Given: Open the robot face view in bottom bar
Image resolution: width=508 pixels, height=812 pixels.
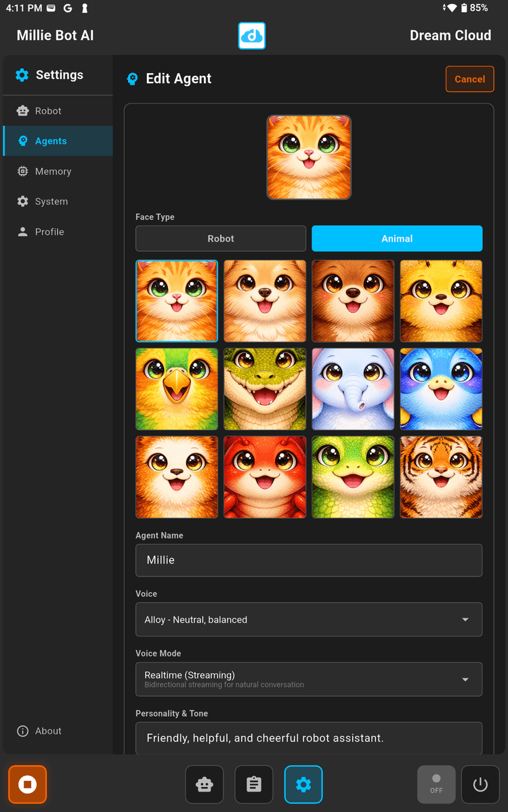Looking at the screenshot, I should pyautogui.click(x=205, y=784).
